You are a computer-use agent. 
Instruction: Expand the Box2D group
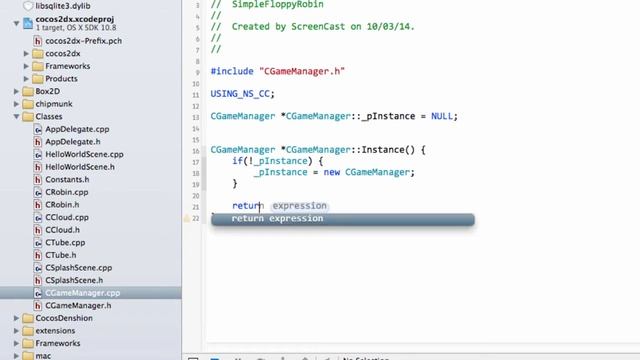[16, 91]
